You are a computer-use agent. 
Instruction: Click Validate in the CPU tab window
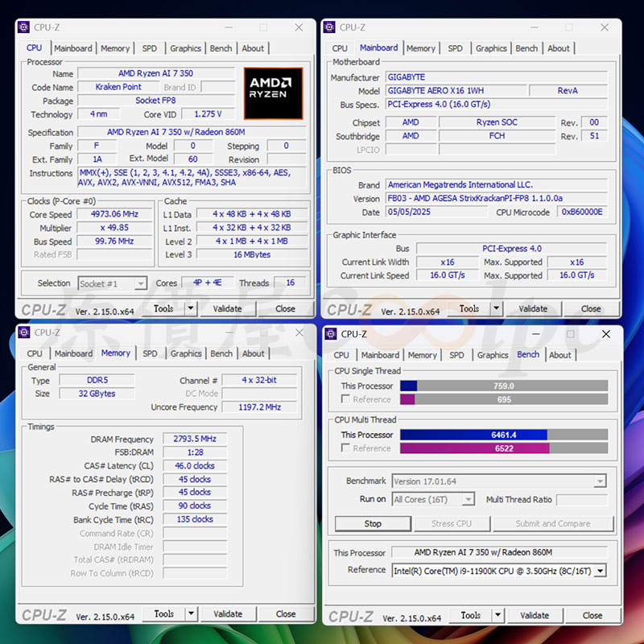228,308
